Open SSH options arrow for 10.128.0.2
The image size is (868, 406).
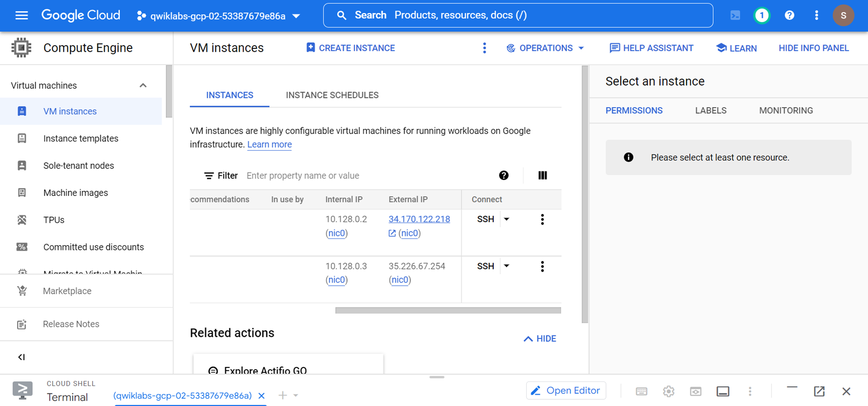coord(506,219)
